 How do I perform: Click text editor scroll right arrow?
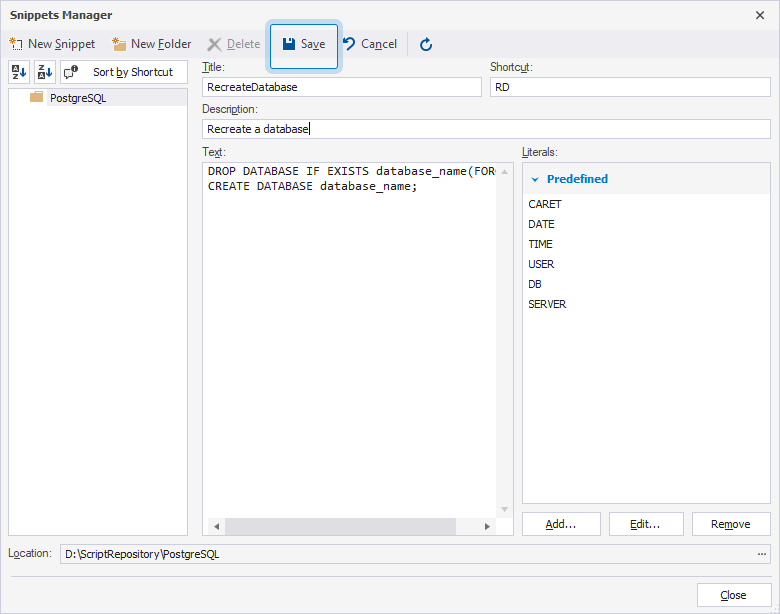[x=487, y=526]
